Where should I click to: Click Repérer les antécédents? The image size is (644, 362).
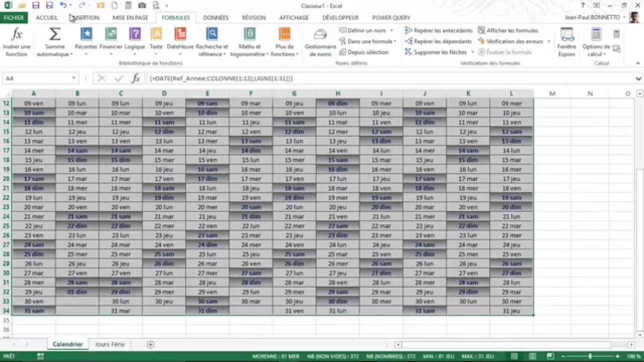[439, 31]
